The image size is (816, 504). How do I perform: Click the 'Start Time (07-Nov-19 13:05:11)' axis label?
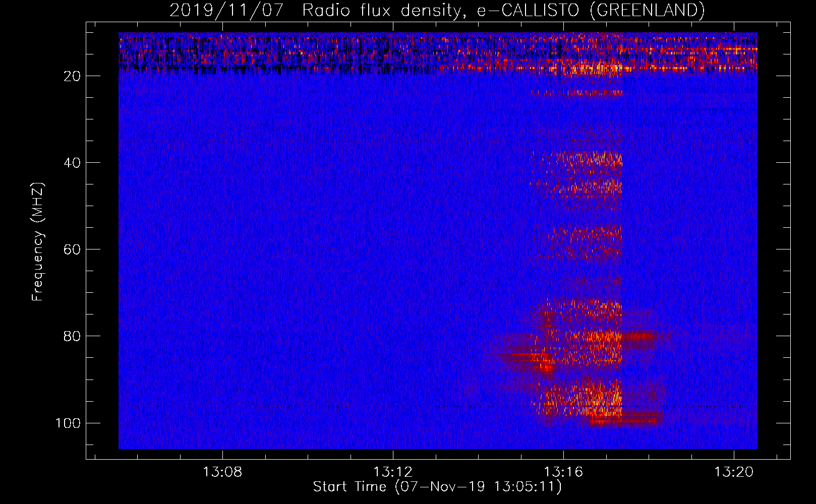click(437, 487)
